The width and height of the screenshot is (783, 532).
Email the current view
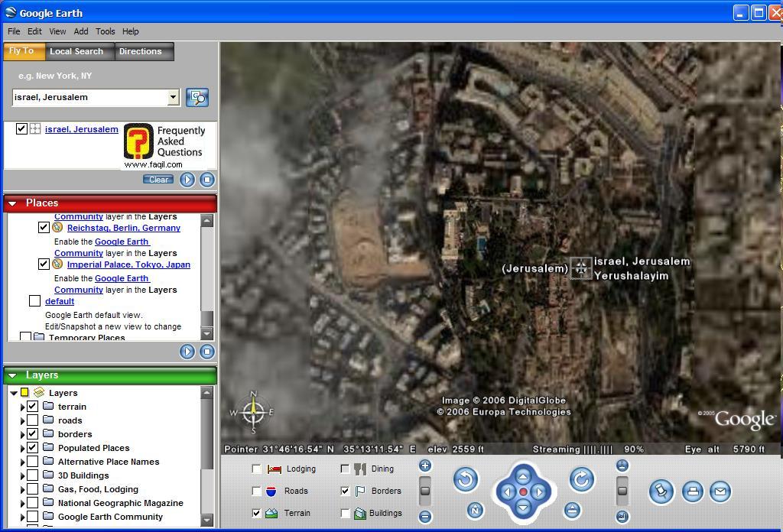point(720,491)
